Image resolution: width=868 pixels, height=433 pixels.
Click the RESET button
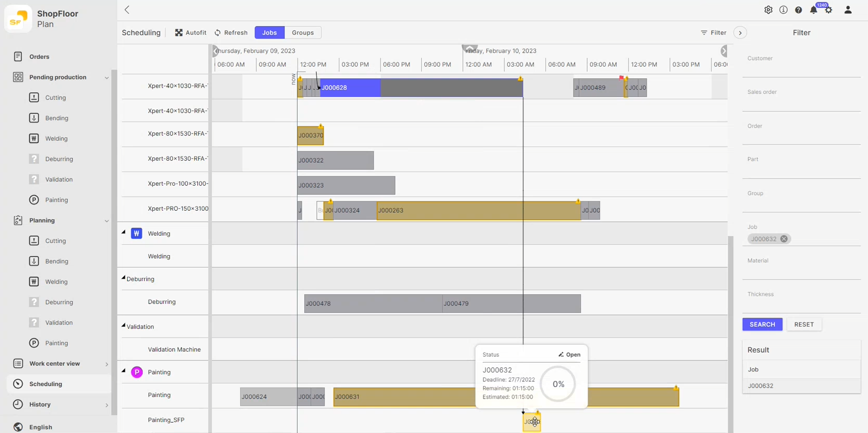click(804, 324)
